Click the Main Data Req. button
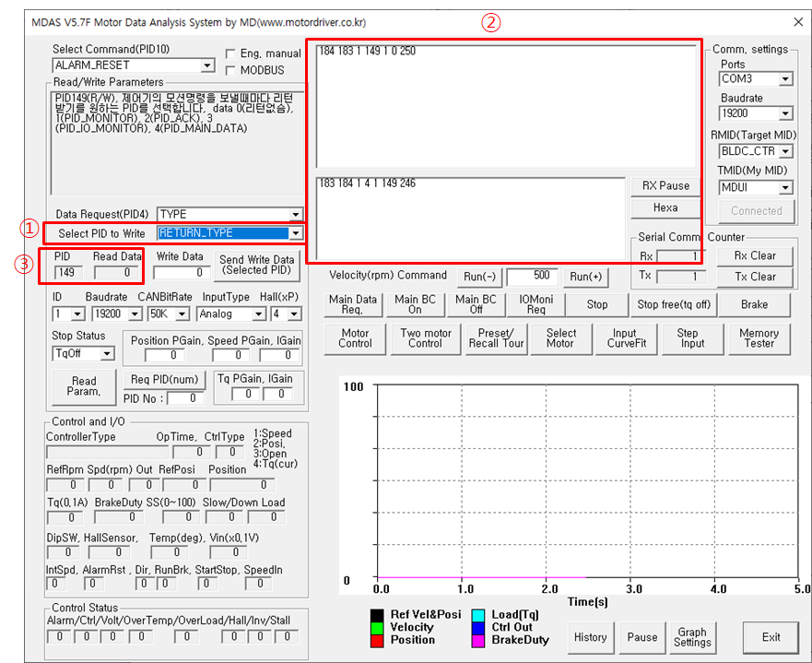 pos(353,304)
